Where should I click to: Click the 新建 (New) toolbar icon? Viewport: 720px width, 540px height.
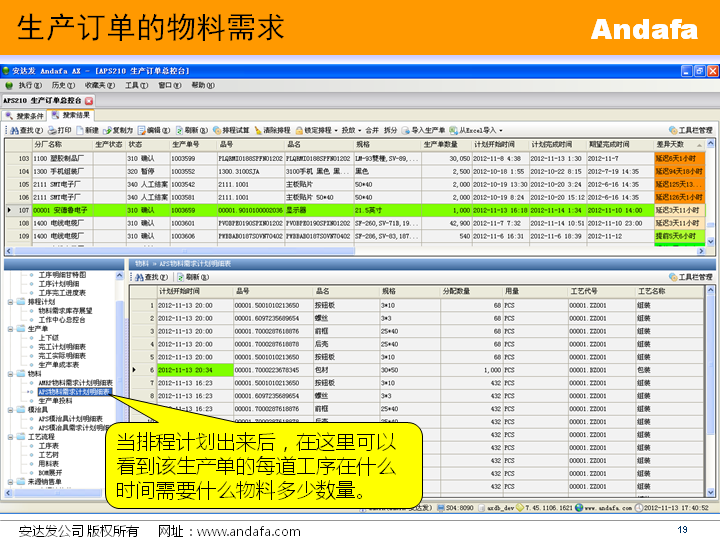tap(89, 130)
